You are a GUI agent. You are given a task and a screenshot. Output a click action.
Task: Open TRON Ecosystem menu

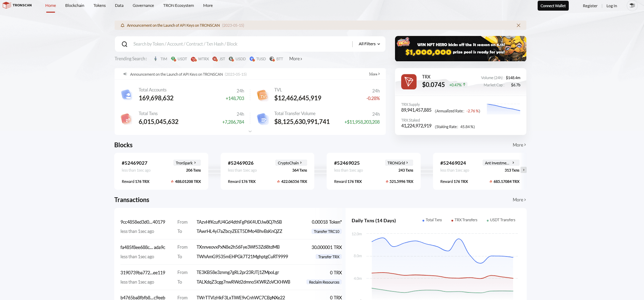[x=179, y=5]
